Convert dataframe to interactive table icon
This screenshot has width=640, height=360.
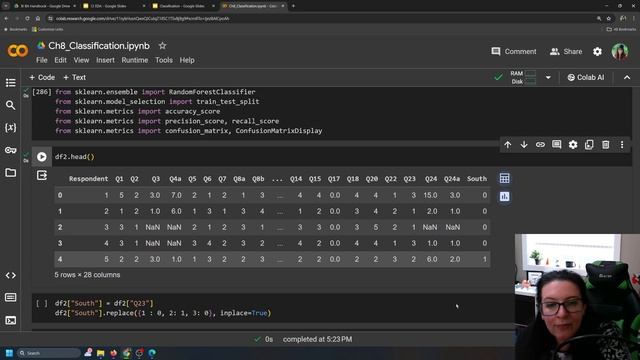coord(504,178)
